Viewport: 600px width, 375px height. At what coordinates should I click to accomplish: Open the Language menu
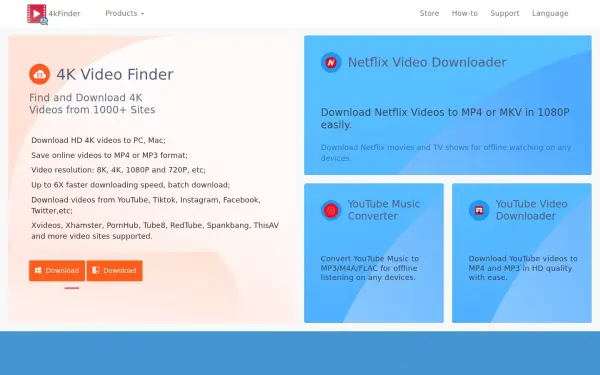pyautogui.click(x=550, y=13)
